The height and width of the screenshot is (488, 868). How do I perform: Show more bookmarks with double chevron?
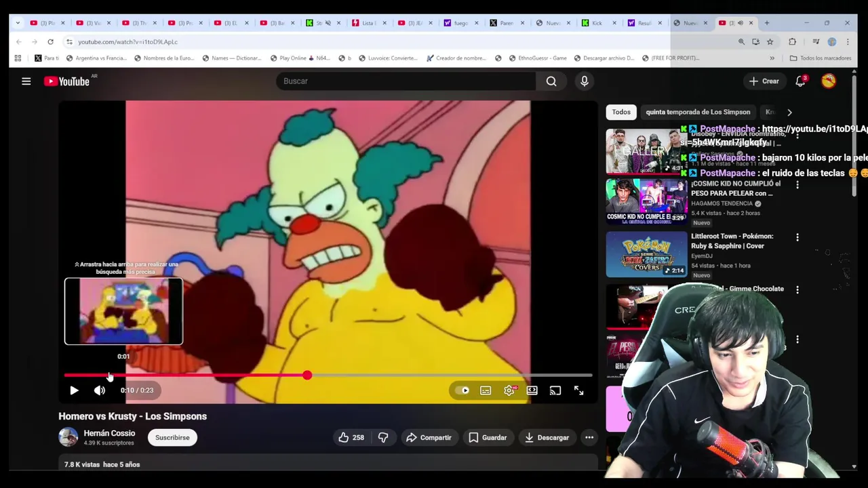[x=772, y=58]
